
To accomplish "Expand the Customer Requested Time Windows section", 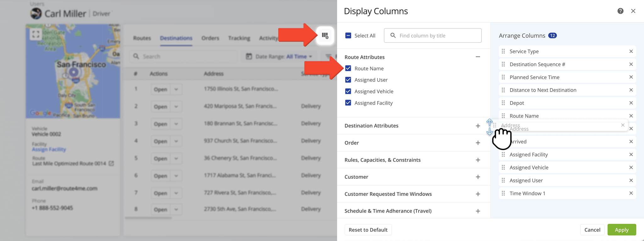I will tap(478, 194).
